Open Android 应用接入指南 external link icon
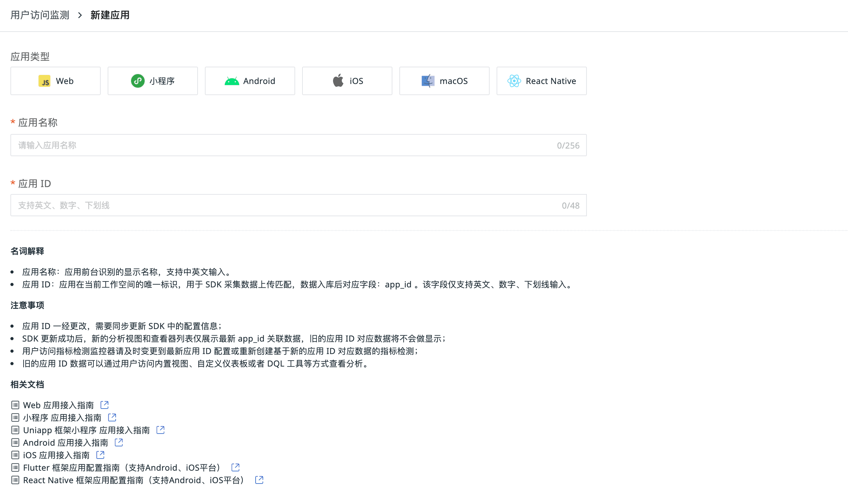Screen dimensions: 848x504 (x=119, y=442)
